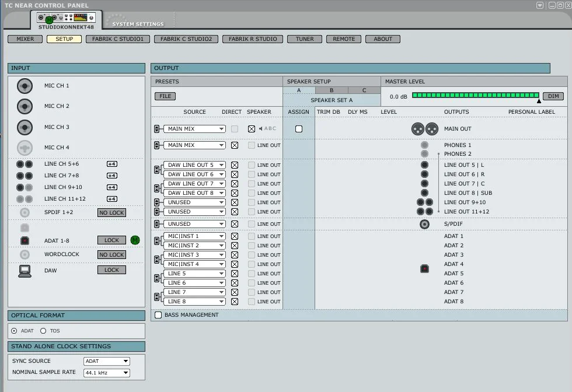
Task: Open the UNUSED source dropdown in S/PDIF row
Action: point(194,224)
